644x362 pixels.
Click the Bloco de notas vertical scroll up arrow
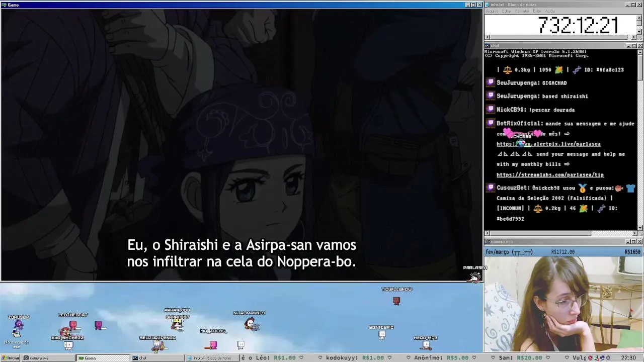coord(640,17)
